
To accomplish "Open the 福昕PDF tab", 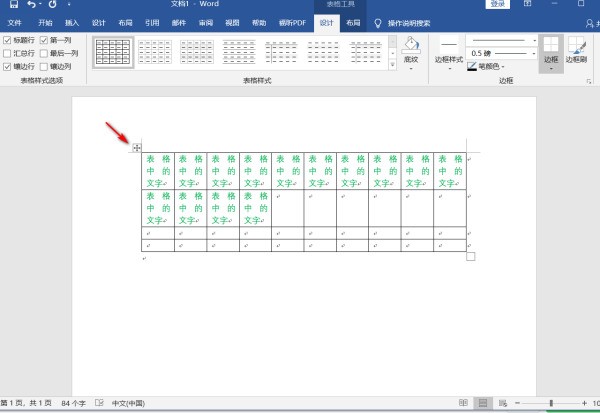I will tap(292, 23).
